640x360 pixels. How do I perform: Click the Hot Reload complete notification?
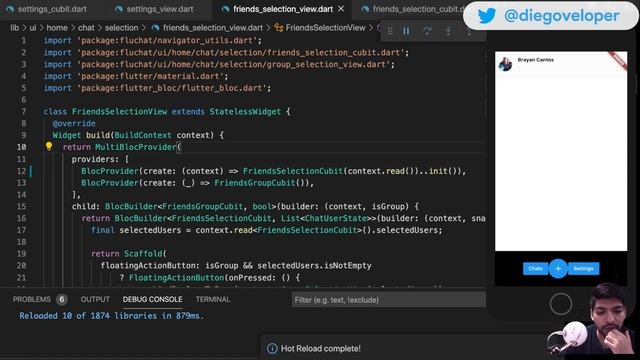click(320, 349)
